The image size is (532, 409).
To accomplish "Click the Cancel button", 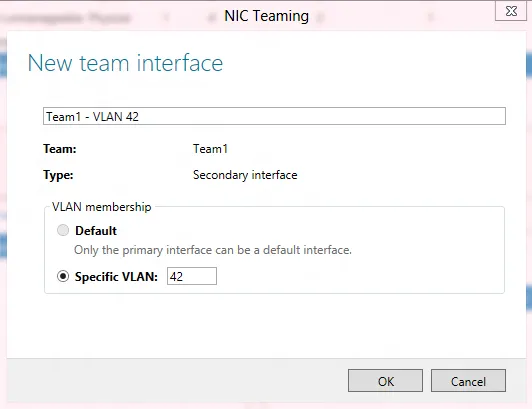I will tap(468, 380).
